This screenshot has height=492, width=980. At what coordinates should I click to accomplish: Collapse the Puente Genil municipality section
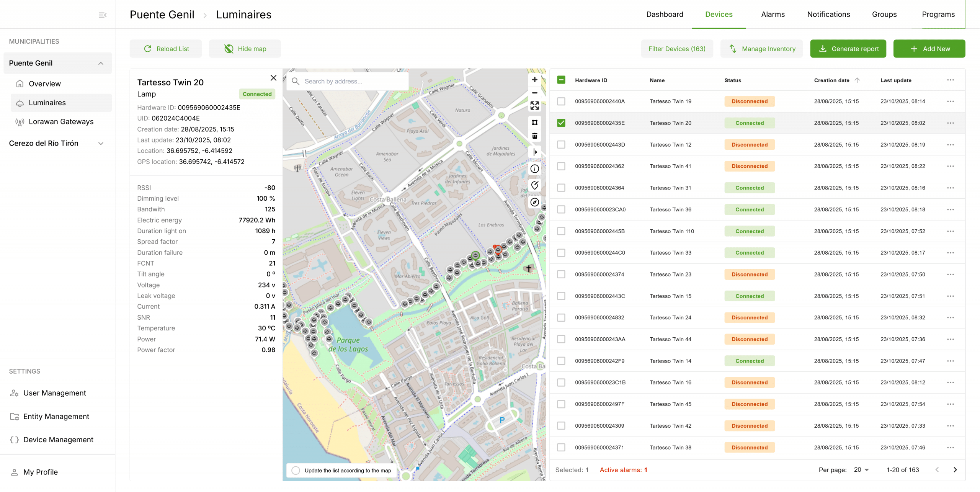pyautogui.click(x=101, y=63)
